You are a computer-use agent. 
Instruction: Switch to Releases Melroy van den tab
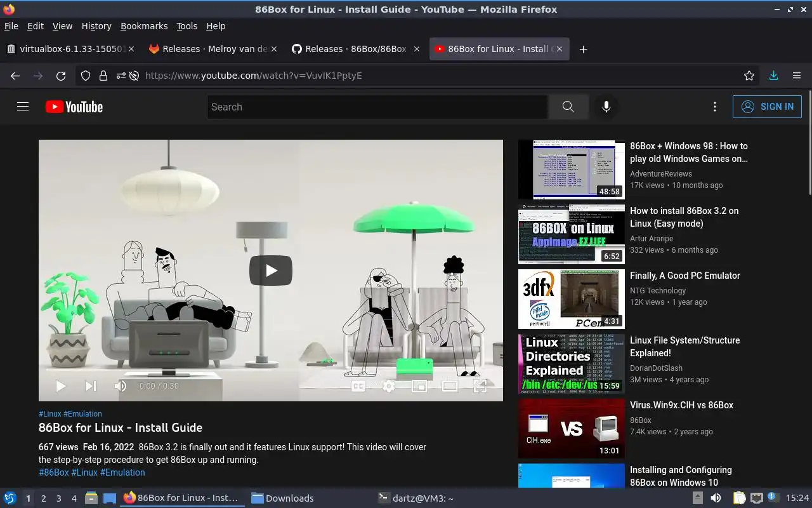(x=212, y=49)
